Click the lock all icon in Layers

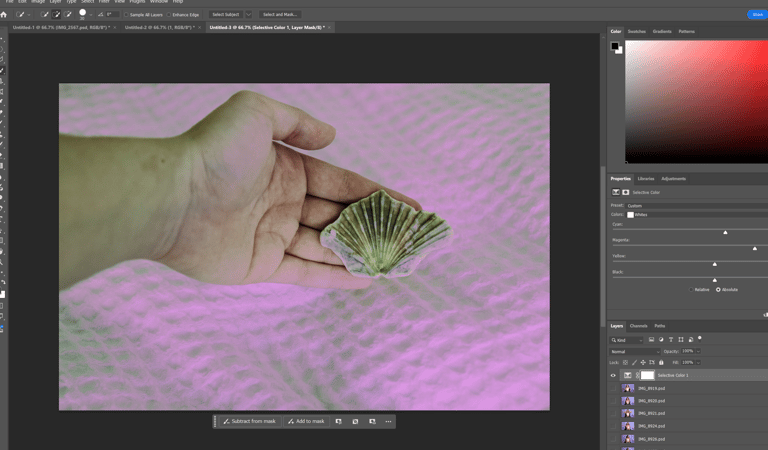(x=661, y=362)
